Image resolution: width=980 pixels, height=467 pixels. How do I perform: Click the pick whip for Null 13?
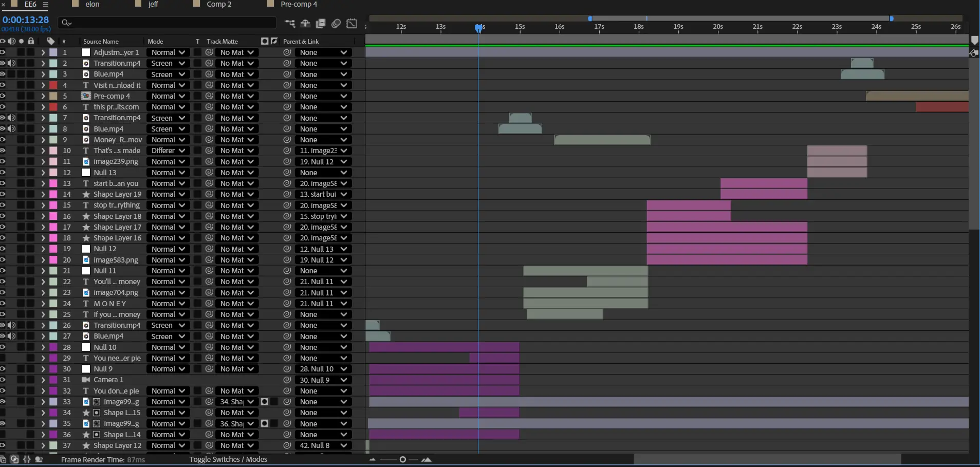tap(287, 173)
